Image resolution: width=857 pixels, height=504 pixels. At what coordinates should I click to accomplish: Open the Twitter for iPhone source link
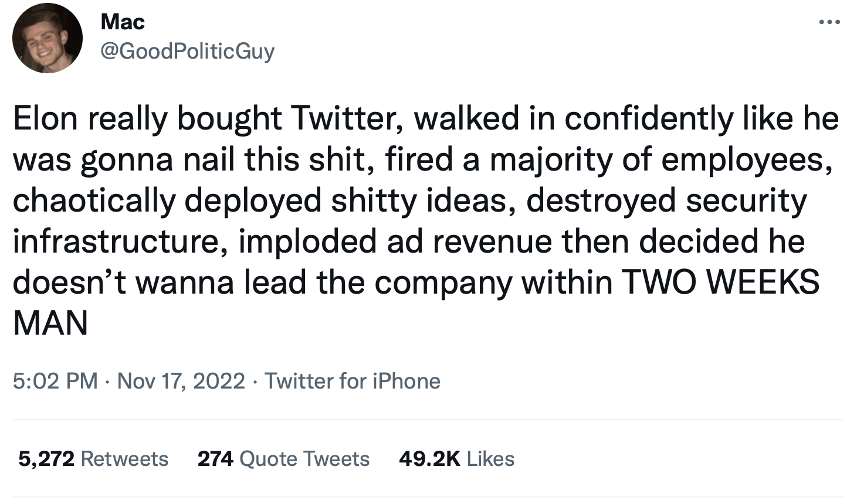tap(352, 381)
